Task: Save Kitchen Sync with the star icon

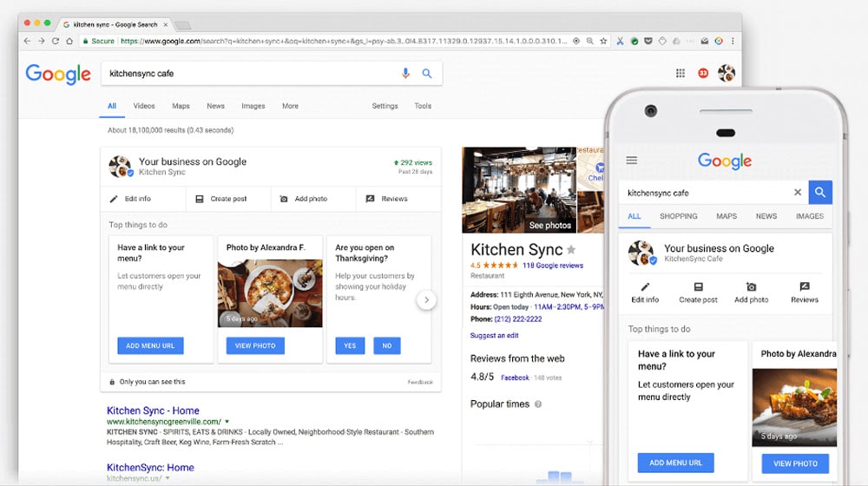Action: pyautogui.click(x=571, y=250)
